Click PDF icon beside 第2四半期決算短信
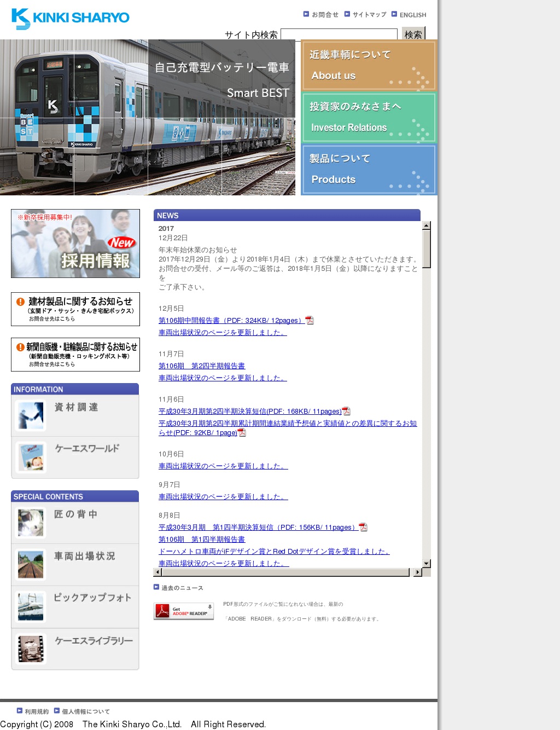Screen dimensions: 560x730 (346, 411)
